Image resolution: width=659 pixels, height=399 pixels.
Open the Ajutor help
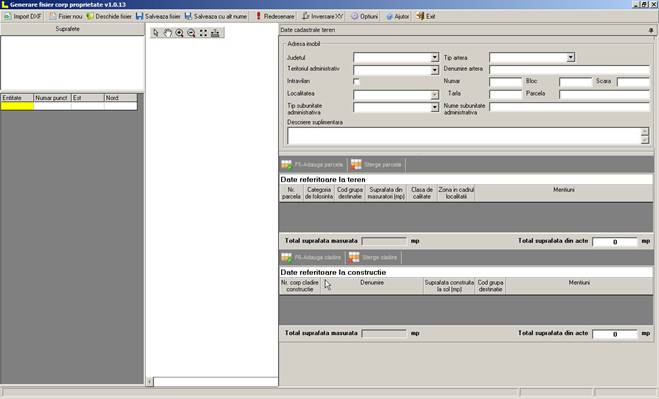[398, 16]
